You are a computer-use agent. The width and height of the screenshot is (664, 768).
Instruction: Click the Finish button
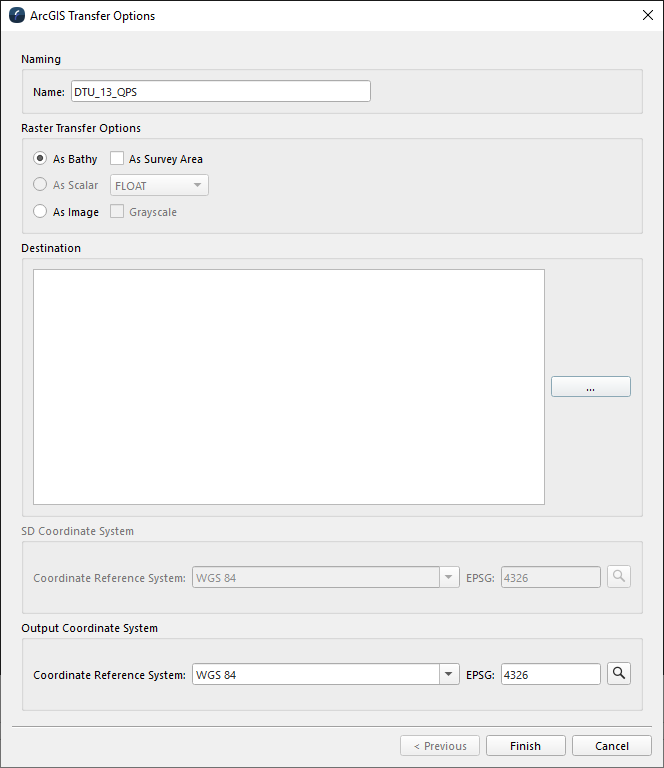(x=525, y=746)
